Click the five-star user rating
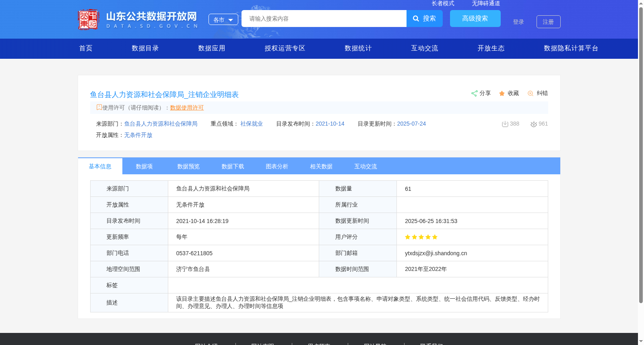The width and height of the screenshot is (644, 345). coord(421,237)
